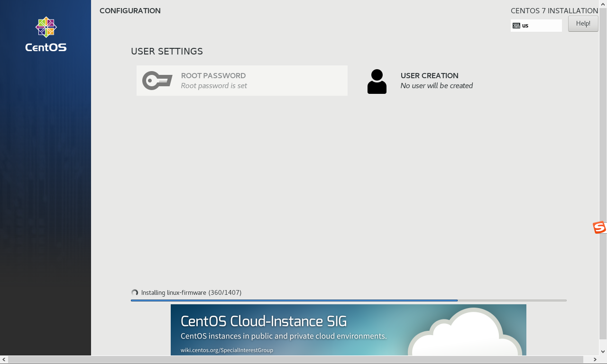Click the horizontal scrollbar right arrow
This screenshot has height=364, width=607.
click(595, 360)
